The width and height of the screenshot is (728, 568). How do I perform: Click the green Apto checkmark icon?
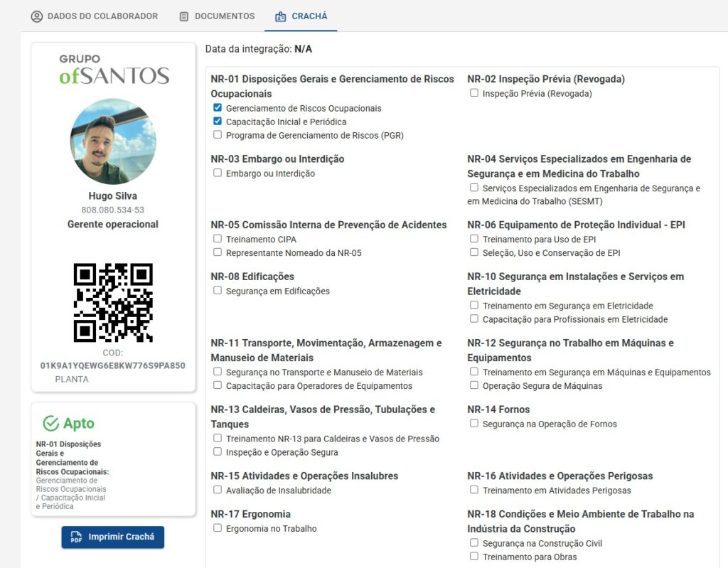(50, 424)
